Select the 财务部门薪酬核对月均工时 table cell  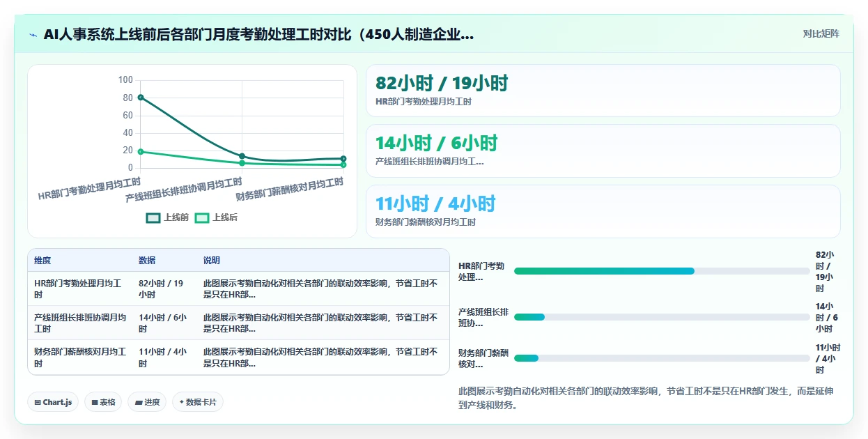[80, 357]
